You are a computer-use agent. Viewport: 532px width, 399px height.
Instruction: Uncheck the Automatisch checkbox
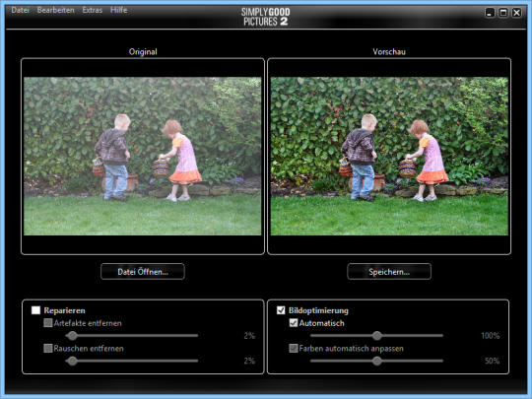point(294,323)
